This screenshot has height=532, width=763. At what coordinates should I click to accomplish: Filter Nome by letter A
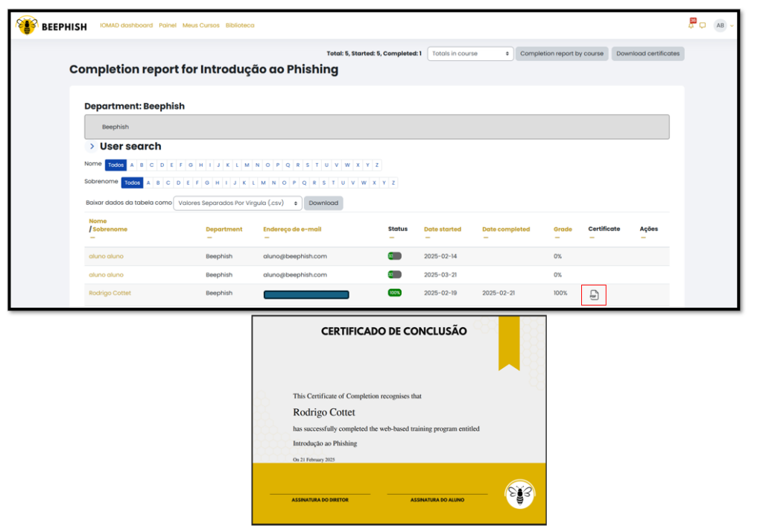pos(132,165)
